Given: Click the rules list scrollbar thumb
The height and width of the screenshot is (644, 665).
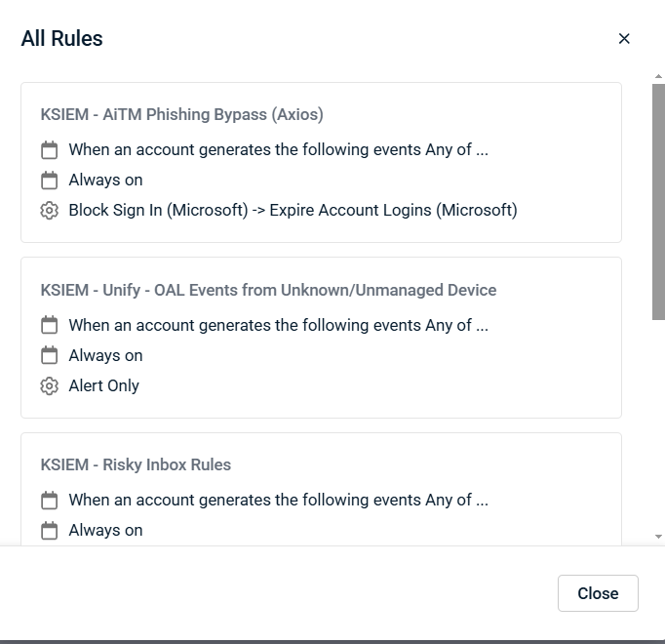Looking at the screenshot, I should 658,200.
